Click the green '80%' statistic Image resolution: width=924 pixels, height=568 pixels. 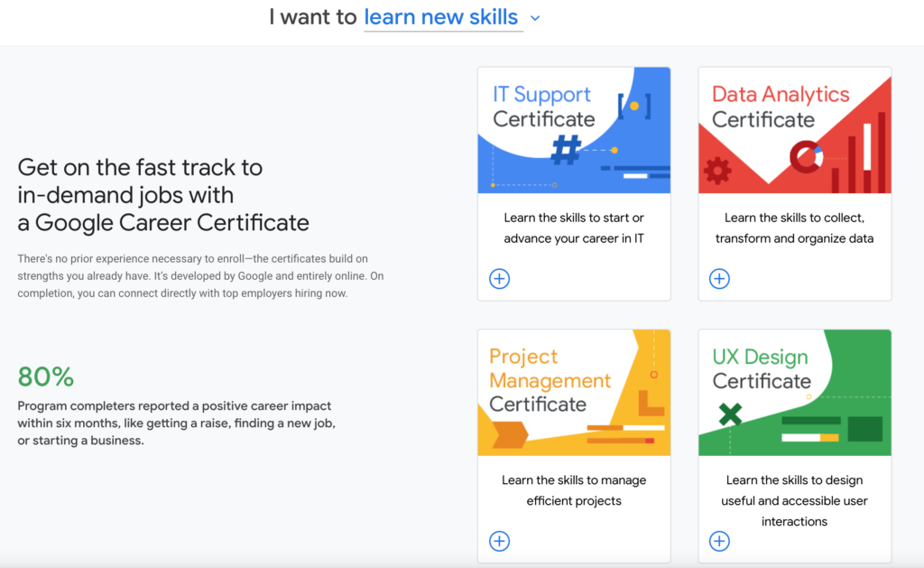46,377
